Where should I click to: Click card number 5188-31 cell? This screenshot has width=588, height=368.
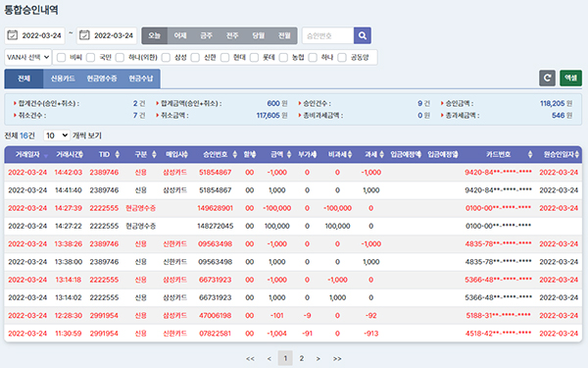tap(498, 315)
